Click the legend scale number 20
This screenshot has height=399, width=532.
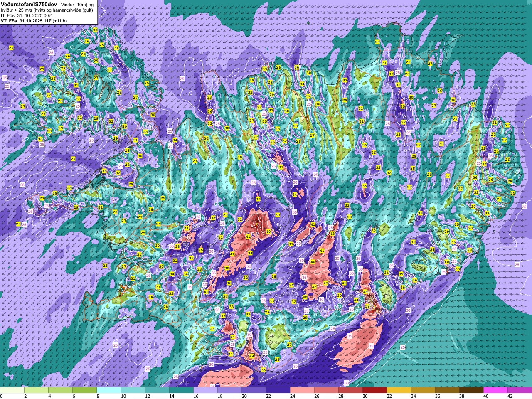[x=244, y=396]
